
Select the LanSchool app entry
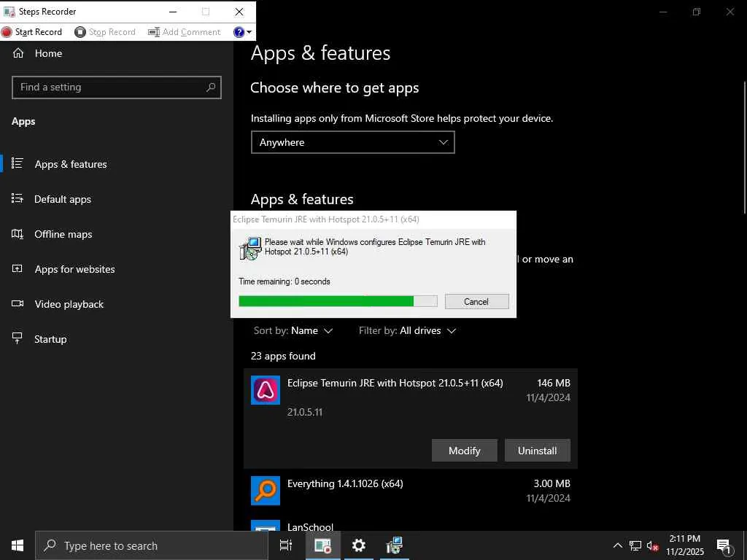pos(410,524)
